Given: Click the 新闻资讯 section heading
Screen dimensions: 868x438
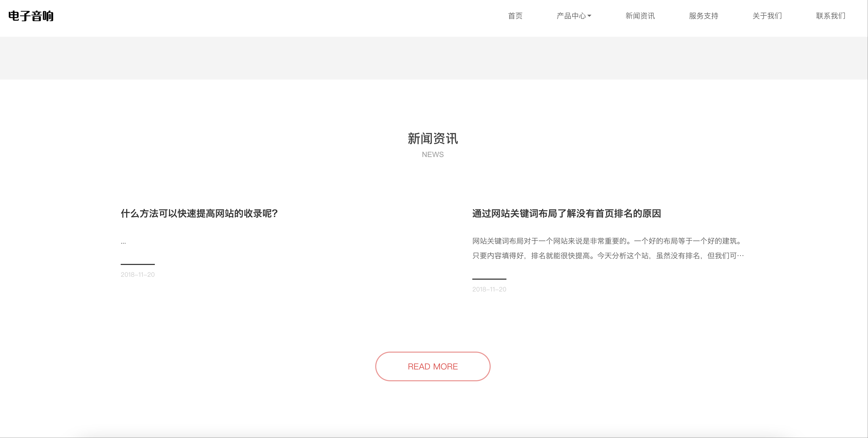Looking at the screenshot, I should [x=433, y=139].
